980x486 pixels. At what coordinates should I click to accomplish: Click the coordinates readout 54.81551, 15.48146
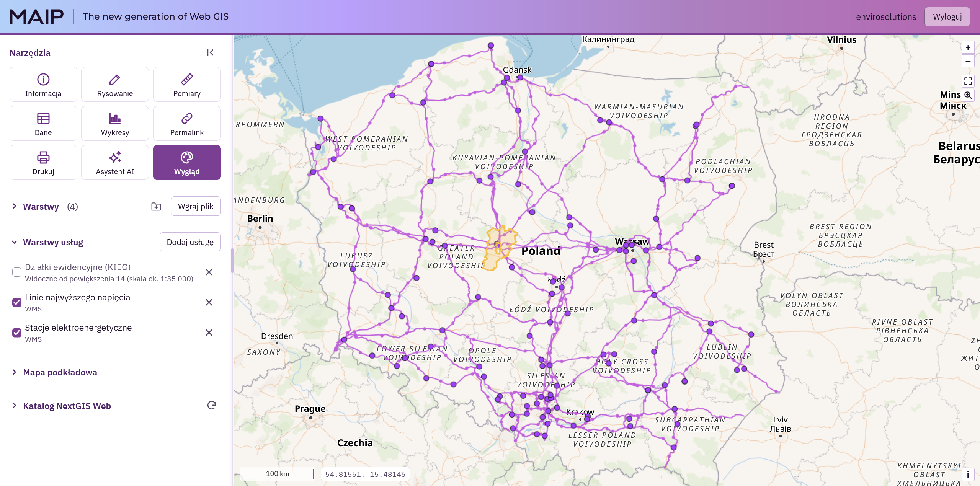point(365,474)
